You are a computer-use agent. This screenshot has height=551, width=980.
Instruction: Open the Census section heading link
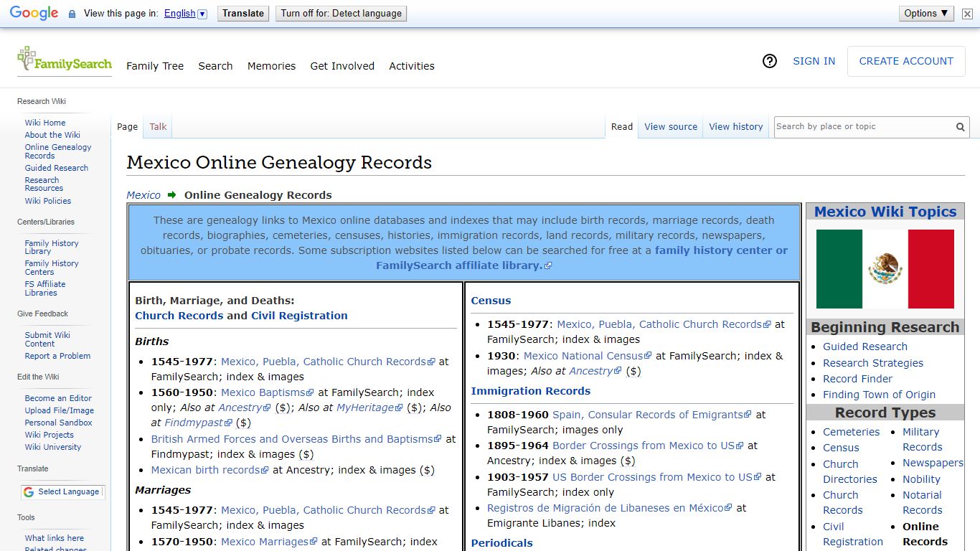[x=491, y=301]
